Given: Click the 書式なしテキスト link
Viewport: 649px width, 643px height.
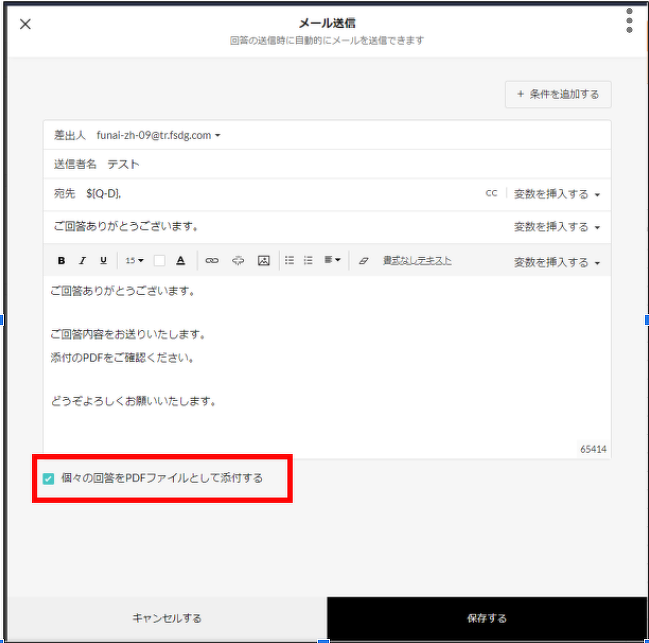Looking at the screenshot, I should point(417,261).
